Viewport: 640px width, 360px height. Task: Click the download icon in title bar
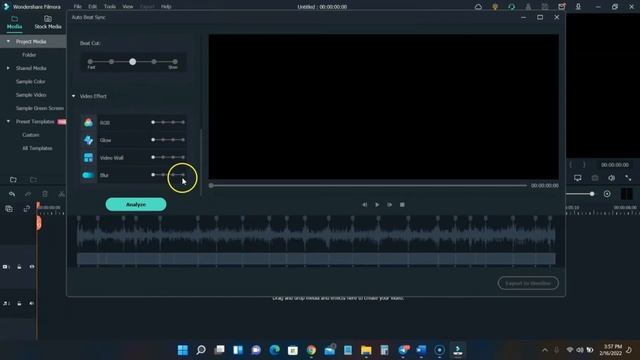(578, 7)
